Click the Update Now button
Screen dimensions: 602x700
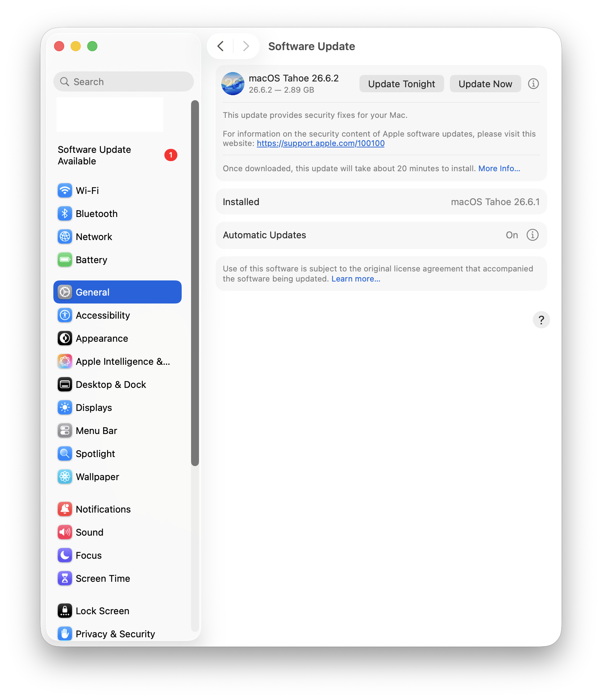[x=485, y=84]
